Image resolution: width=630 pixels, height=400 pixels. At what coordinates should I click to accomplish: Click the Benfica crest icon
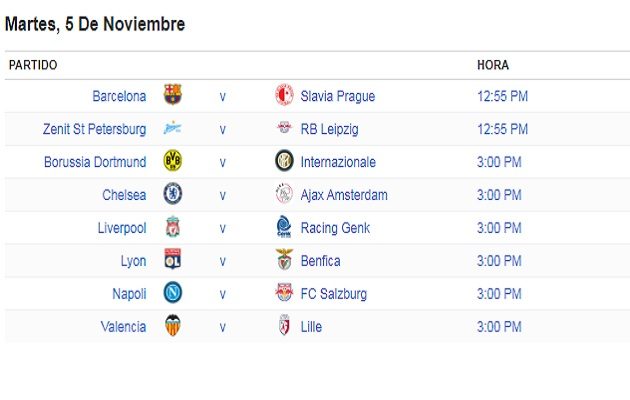284,261
